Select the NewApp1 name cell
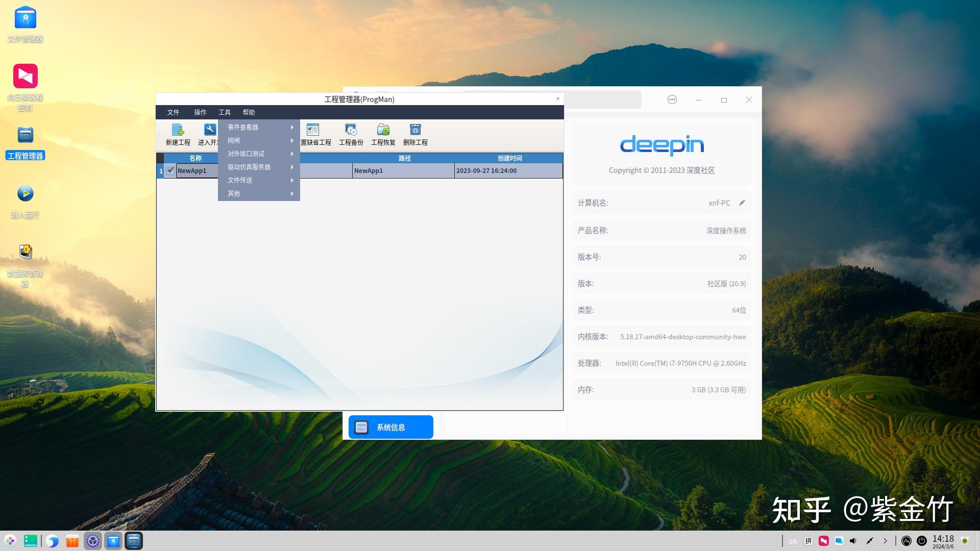The image size is (980, 551). point(197,170)
